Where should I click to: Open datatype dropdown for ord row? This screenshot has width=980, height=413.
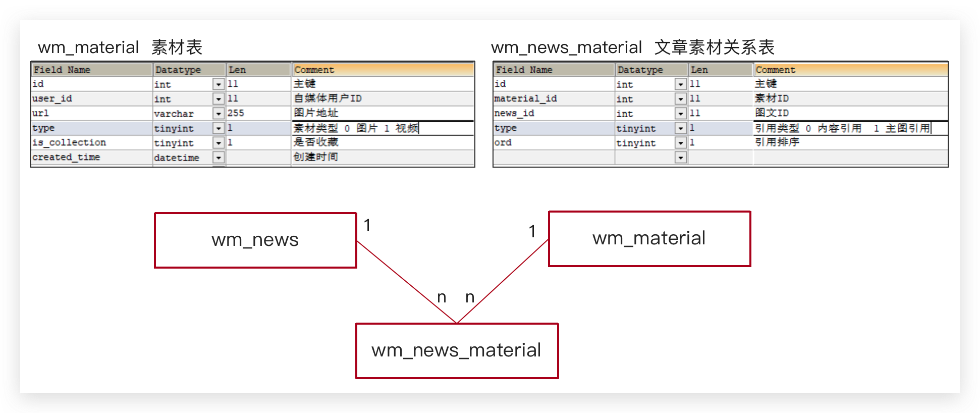click(681, 143)
